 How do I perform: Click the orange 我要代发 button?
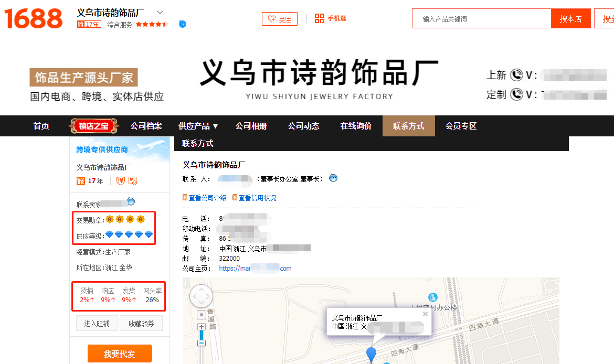click(x=120, y=354)
